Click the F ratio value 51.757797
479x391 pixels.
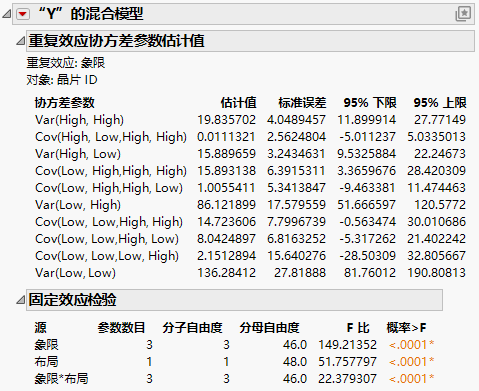coord(347,362)
